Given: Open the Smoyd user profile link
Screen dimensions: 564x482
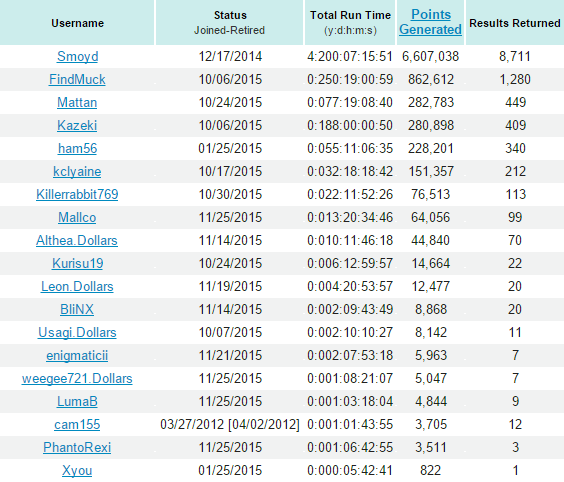Looking at the screenshot, I should tap(77, 56).
